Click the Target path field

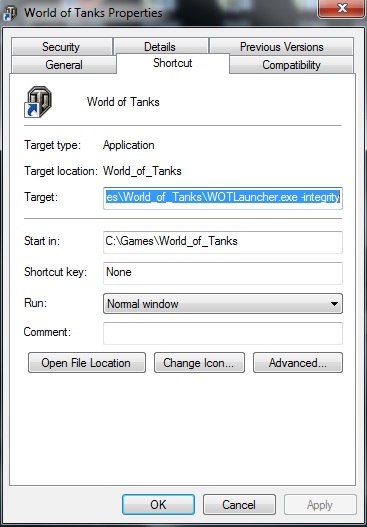[x=223, y=198]
